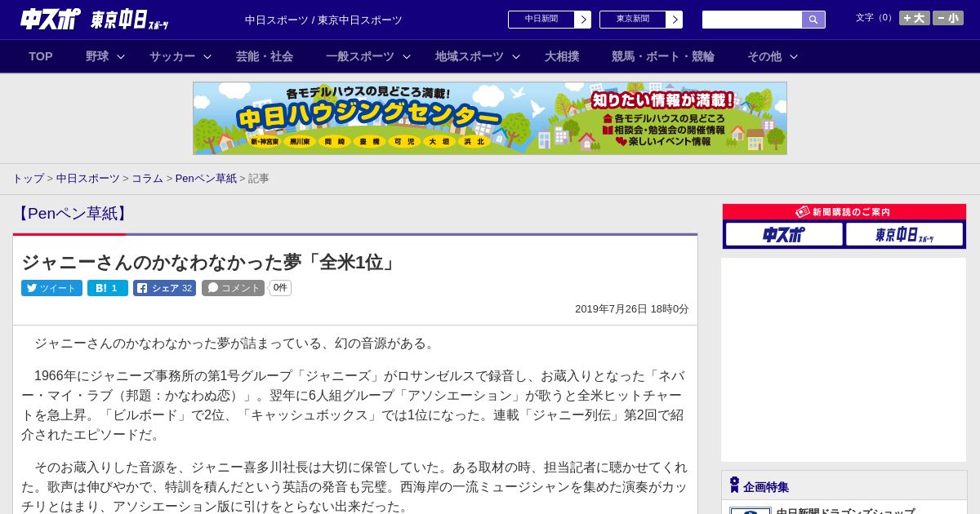Open the 地域スポーツ menu item
The image size is (980, 514).
tap(470, 56)
